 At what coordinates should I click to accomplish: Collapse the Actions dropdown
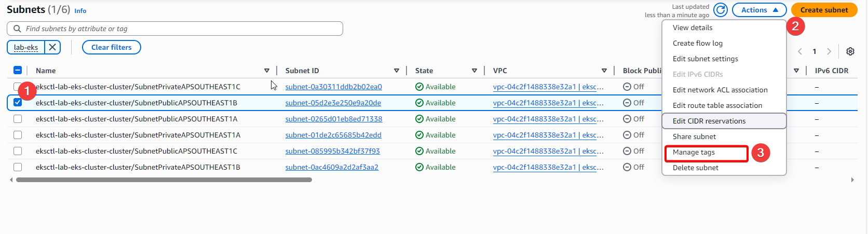(759, 10)
